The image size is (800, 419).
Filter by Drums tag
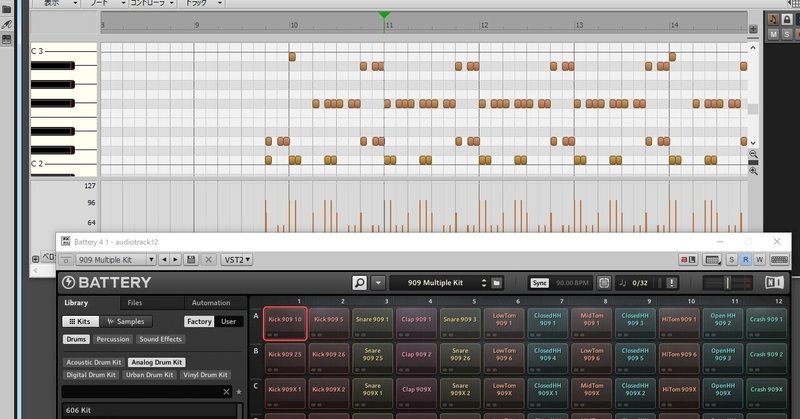tap(76, 339)
